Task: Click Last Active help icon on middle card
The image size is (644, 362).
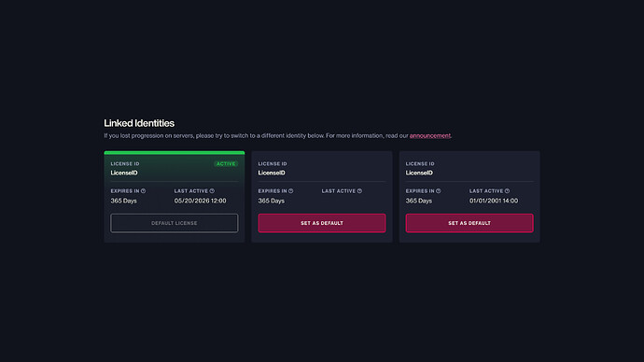Action: coord(359,191)
